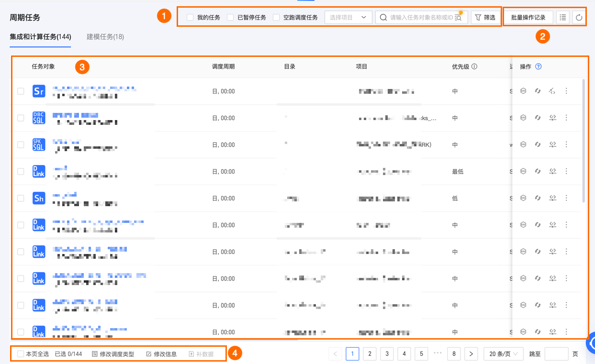Check the 空跑调度任务 filter
595x364 pixels.
tap(276, 18)
